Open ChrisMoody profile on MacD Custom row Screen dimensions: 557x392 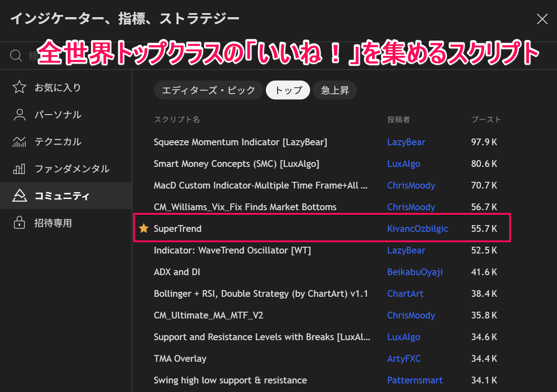(x=411, y=185)
